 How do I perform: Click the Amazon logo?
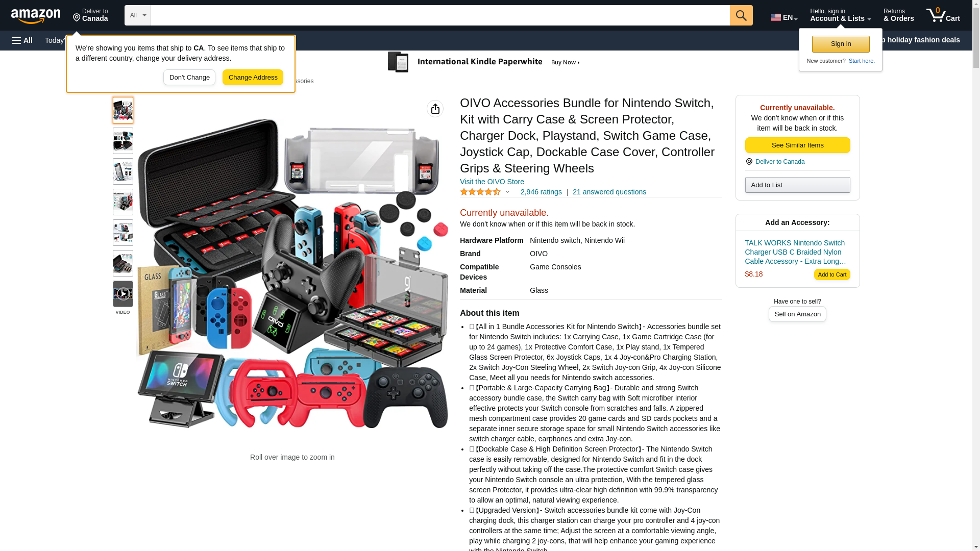36,16
